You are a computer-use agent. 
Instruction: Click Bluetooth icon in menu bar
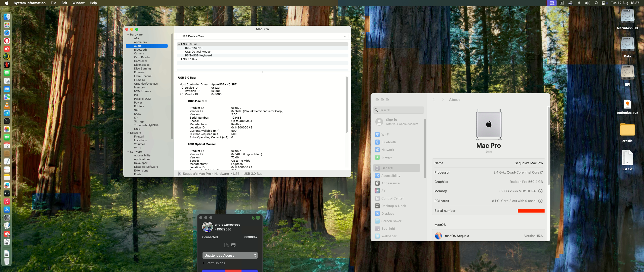(x=579, y=3)
